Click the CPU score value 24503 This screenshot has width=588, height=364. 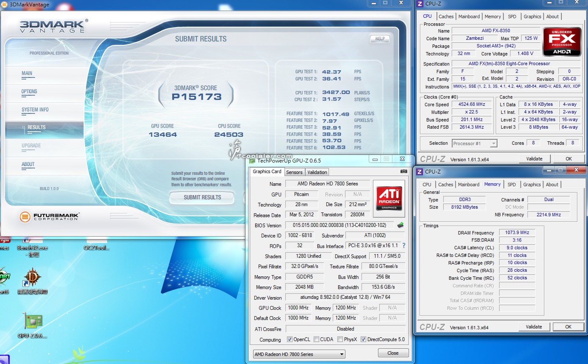[x=229, y=135]
